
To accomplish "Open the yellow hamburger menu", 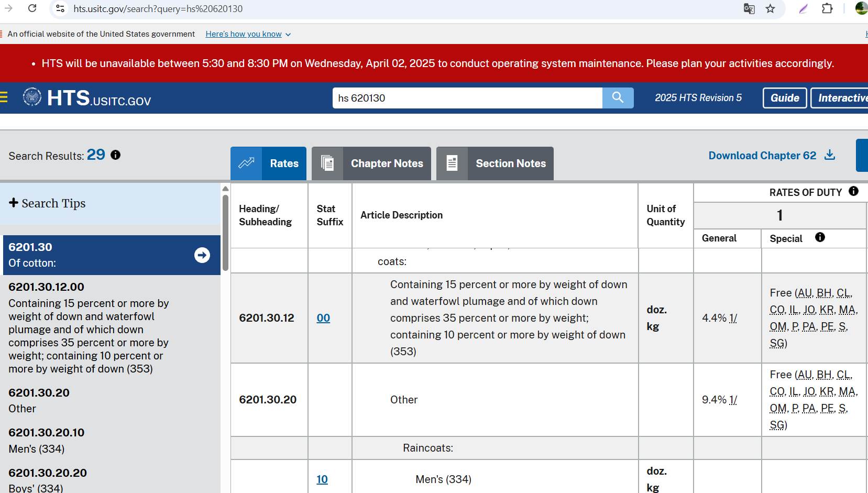I will coord(4,97).
